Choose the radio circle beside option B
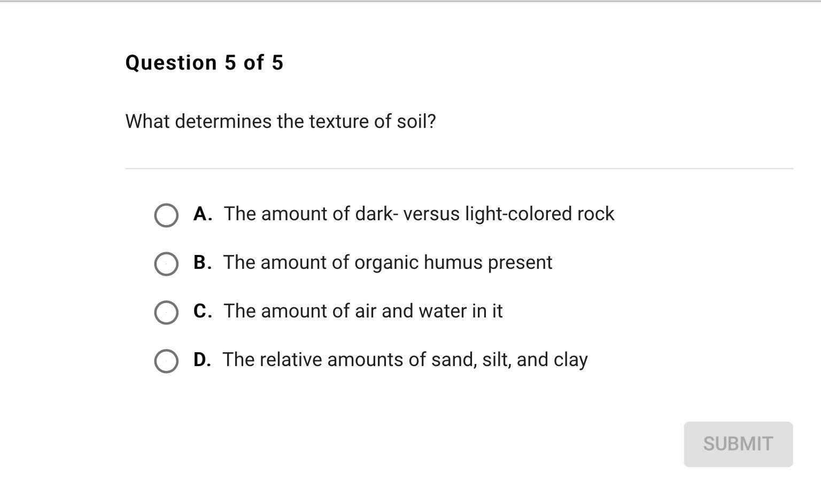The height and width of the screenshot is (504, 821). coord(166,264)
